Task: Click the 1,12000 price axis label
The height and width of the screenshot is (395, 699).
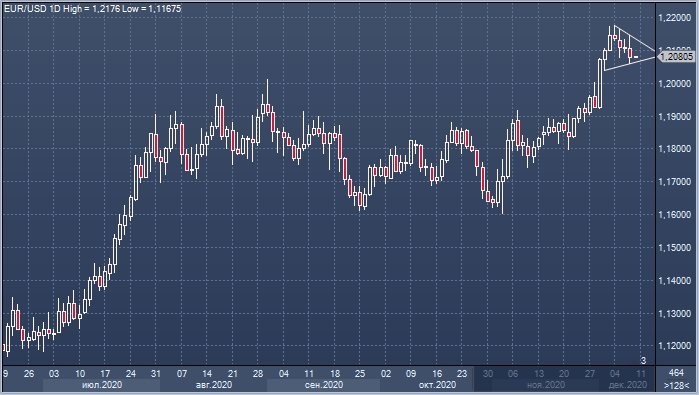Action: click(674, 346)
